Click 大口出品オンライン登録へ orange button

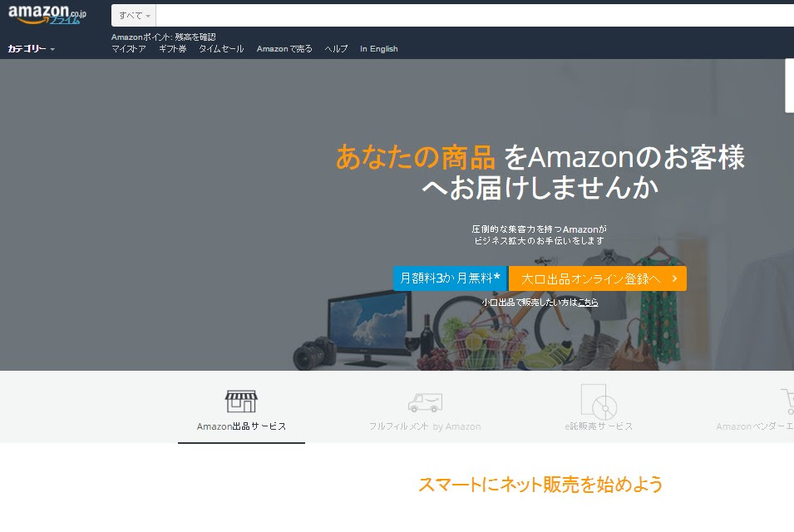[x=598, y=278]
